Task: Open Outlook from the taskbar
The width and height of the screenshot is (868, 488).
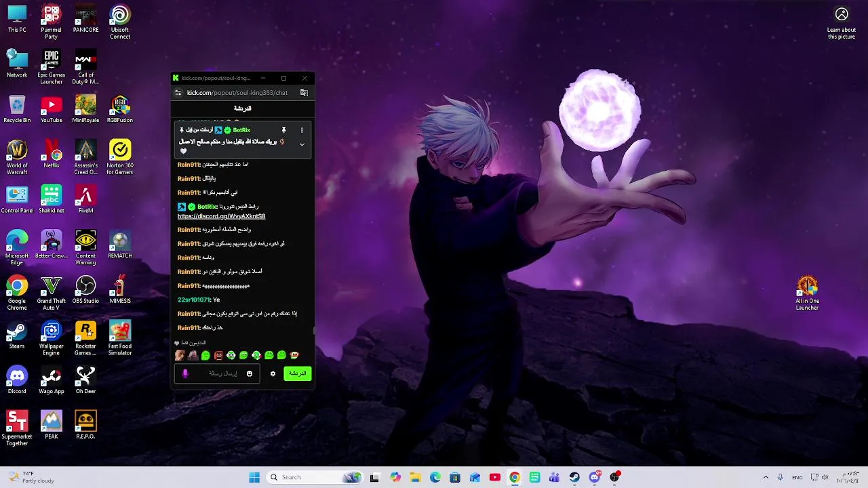Action: pos(475,477)
